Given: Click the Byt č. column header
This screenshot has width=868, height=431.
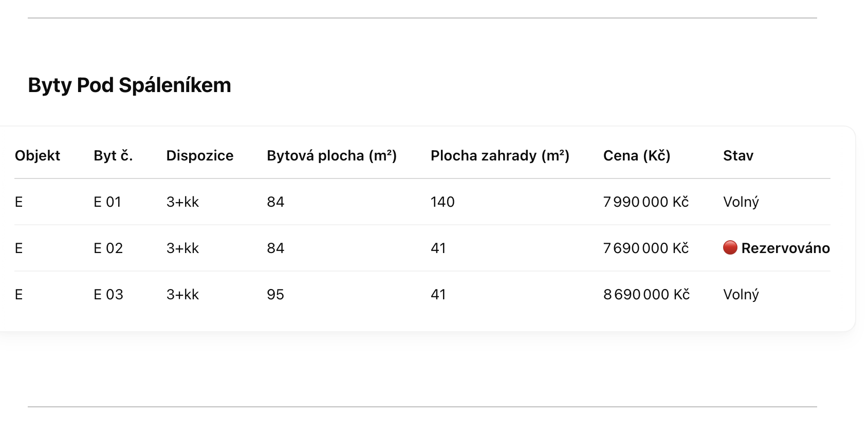Looking at the screenshot, I should coord(113,155).
